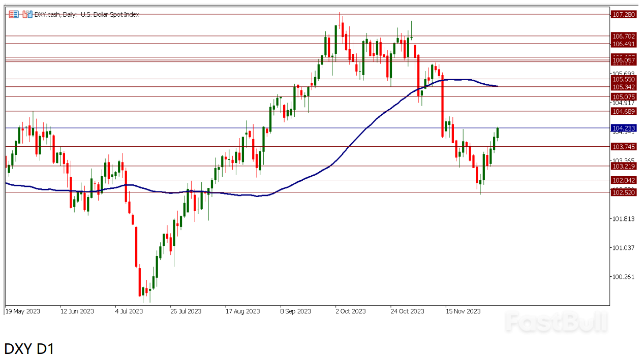Select the 106.702 price level label
644x358 pixels.
point(624,36)
